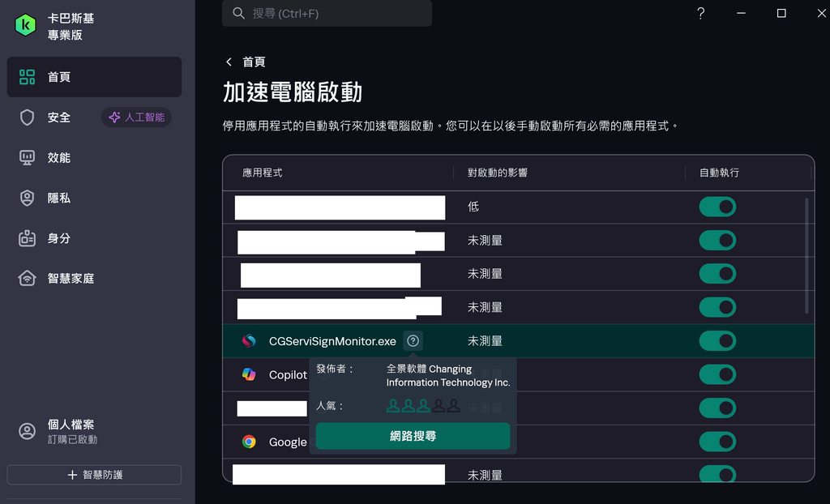Click the Copilot app icon
830x504 pixels.
click(x=249, y=375)
